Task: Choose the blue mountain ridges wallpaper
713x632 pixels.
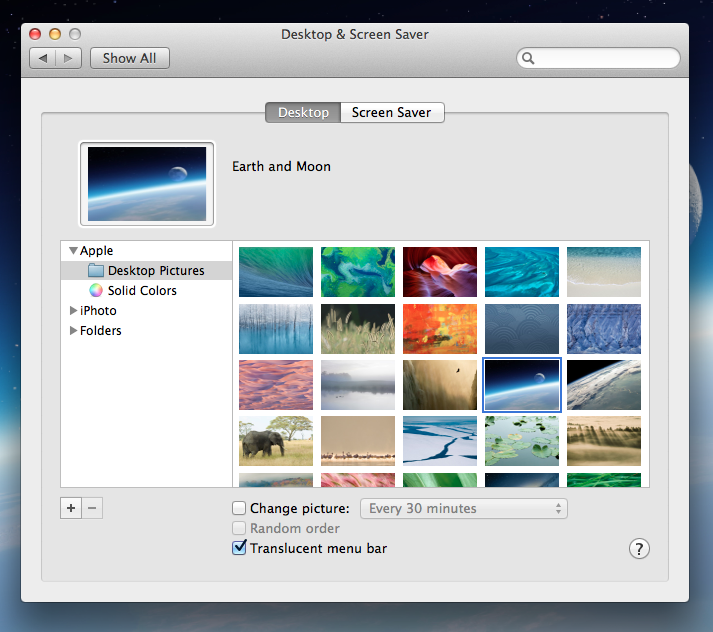Action: tap(604, 329)
